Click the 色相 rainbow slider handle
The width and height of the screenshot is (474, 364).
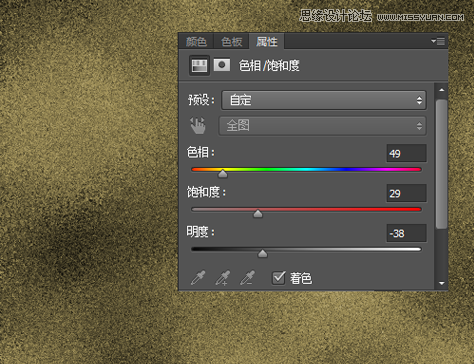point(223,174)
